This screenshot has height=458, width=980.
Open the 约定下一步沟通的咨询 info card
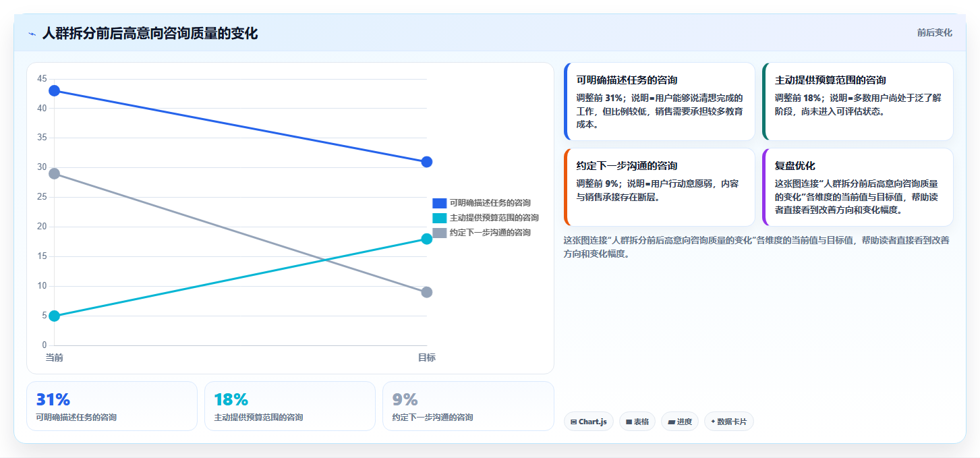pos(659,187)
